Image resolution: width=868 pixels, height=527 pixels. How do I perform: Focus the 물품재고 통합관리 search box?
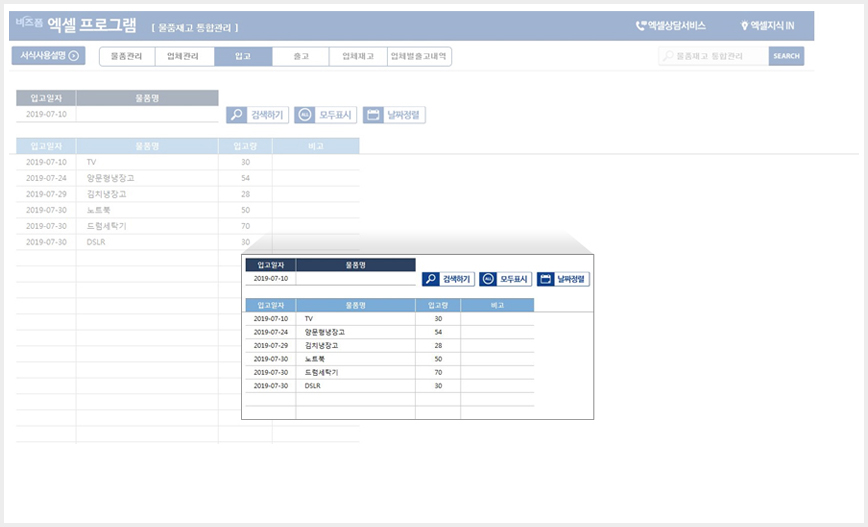714,56
